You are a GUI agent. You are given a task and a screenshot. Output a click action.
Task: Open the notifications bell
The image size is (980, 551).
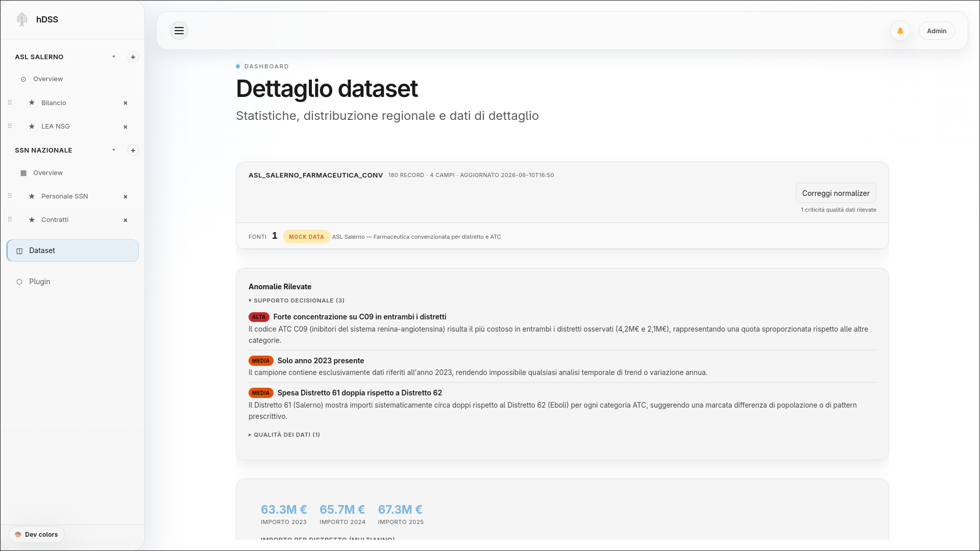900,31
